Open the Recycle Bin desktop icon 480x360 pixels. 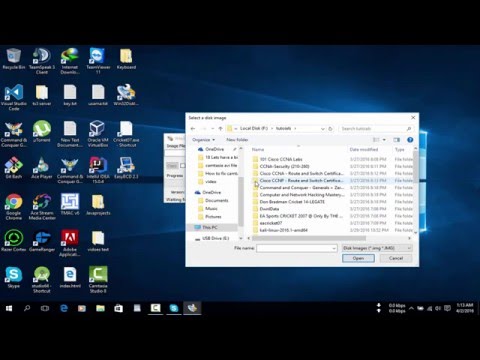click(x=14, y=59)
